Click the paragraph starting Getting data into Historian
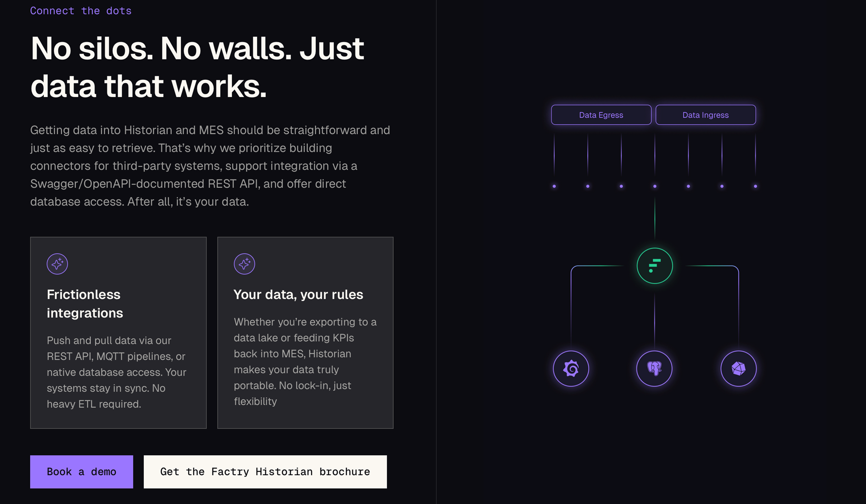 (210, 166)
